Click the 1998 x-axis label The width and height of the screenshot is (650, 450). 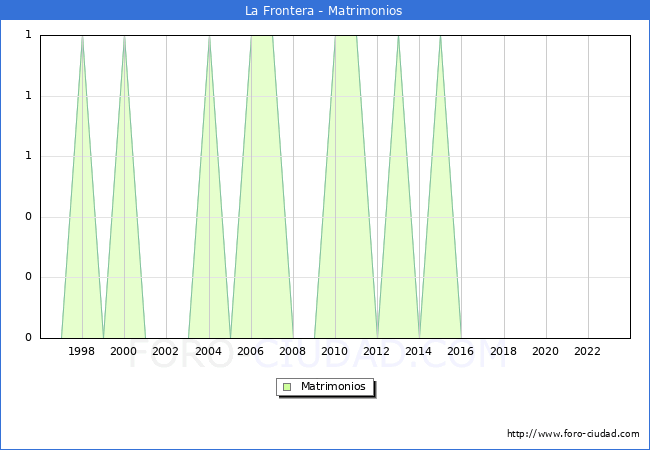(x=82, y=351)
